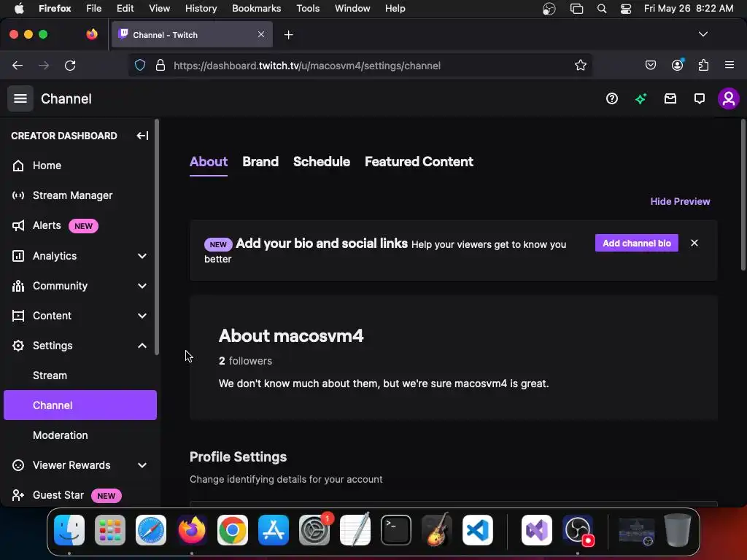747x560 pixels.
Task: Switch to the Featured Content tab
Action: (x=419, y=162)
